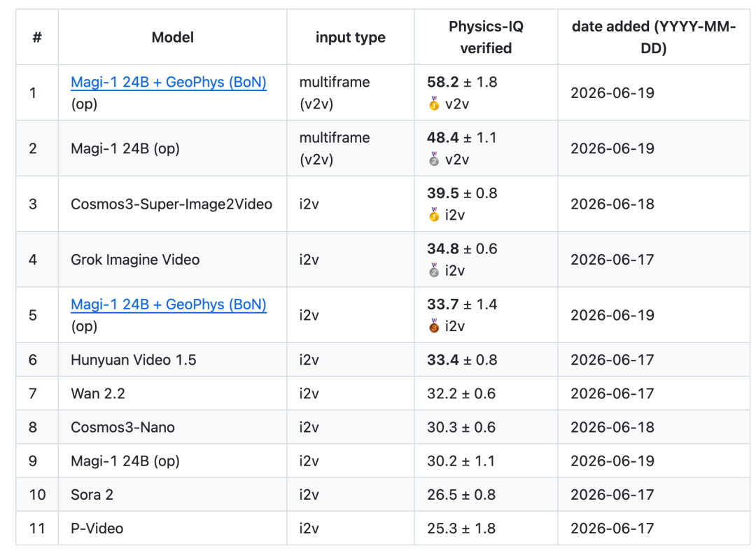Click the input type column header

pos(351,37)
